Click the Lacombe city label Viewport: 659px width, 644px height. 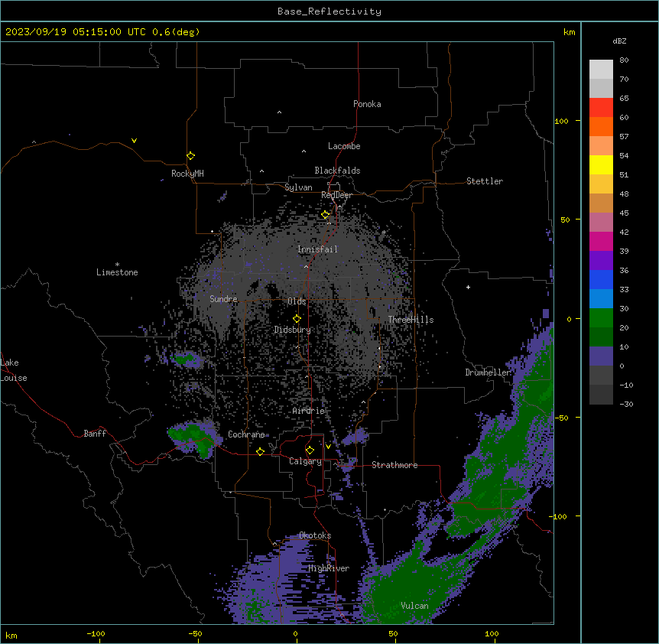click(x=344, y=146)
